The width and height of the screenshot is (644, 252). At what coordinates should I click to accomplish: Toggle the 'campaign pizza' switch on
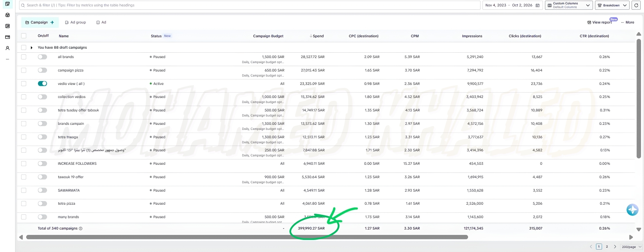pos(42,70)
